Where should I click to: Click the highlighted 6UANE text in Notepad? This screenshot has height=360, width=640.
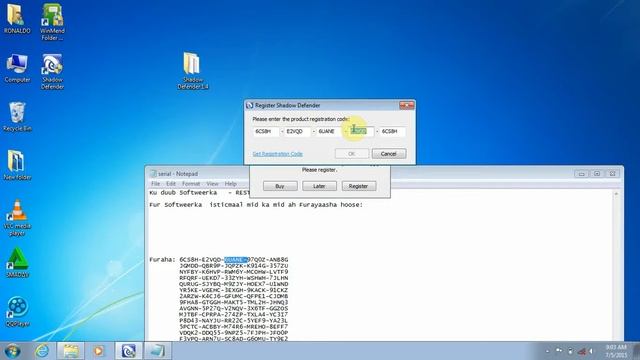236,260
